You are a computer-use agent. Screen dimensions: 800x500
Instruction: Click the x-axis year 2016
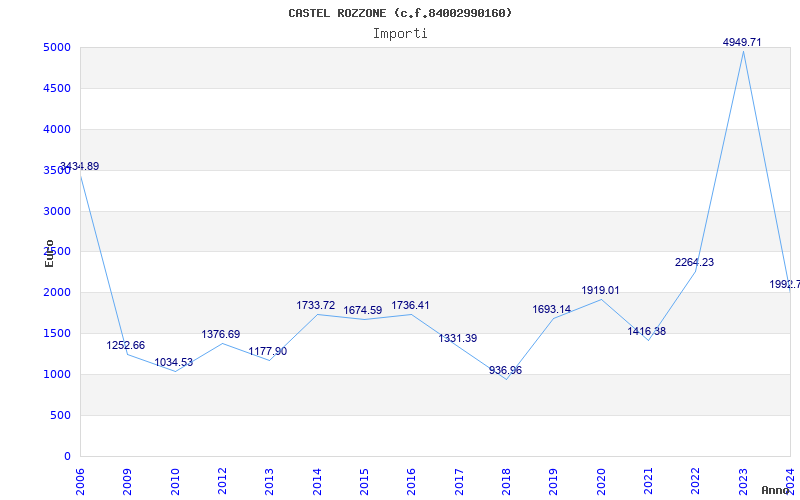click(411, 482)
